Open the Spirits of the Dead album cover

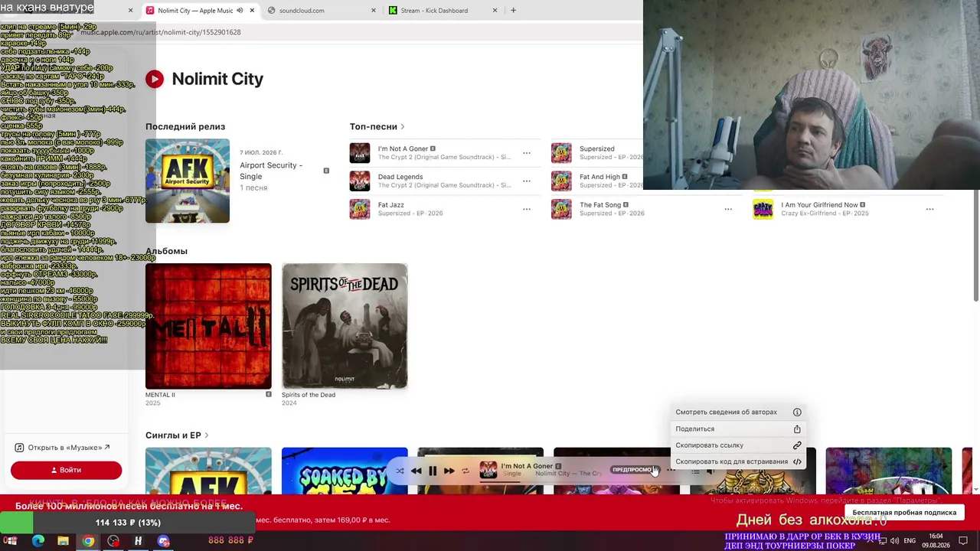point(345,326)
